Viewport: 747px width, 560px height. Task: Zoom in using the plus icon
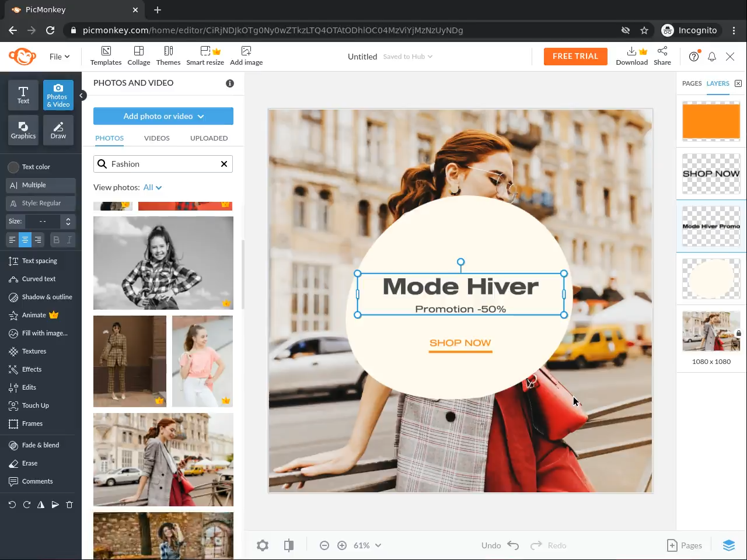coord(342,545)
